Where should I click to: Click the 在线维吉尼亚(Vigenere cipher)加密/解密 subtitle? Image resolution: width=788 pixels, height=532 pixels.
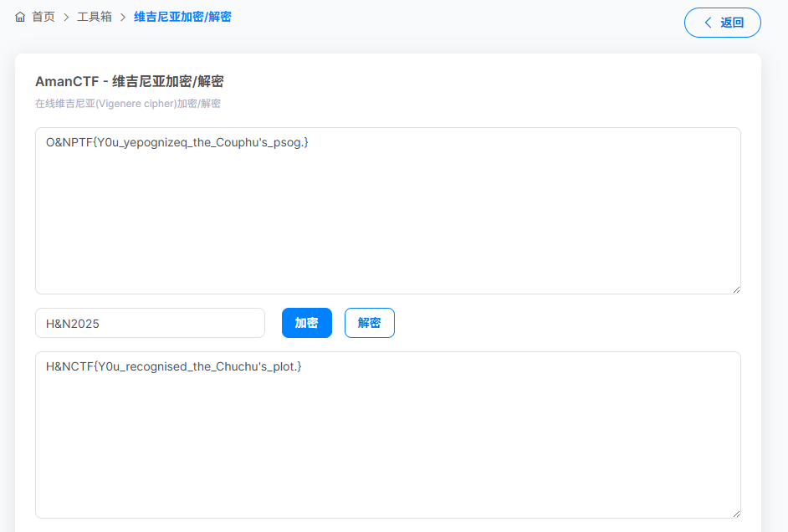[x=128, y=104]
